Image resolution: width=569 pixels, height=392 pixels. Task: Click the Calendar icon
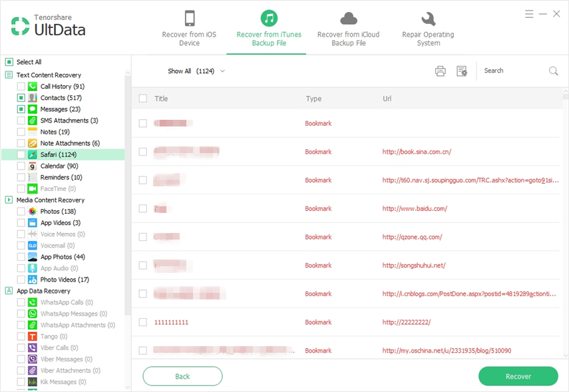click(33, 166)
